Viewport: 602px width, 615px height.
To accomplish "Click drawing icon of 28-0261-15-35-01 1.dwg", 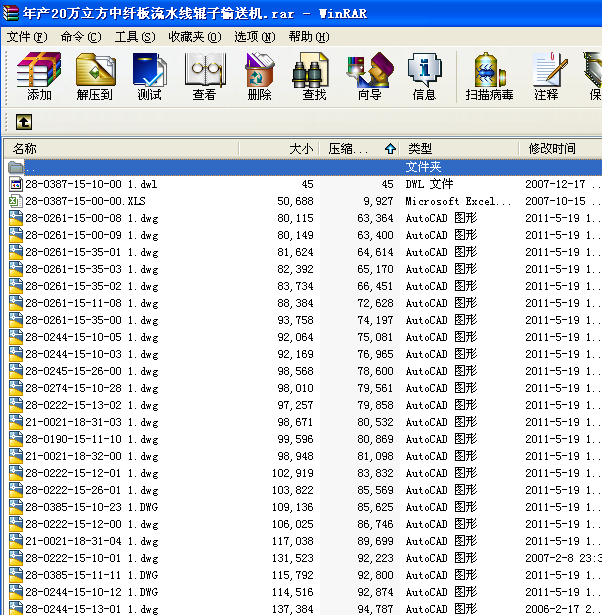I will pos(16,252).
